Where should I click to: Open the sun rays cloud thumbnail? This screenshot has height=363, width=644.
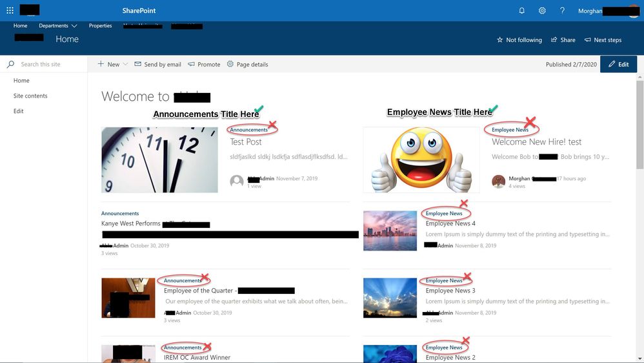(x=390, y=298)
